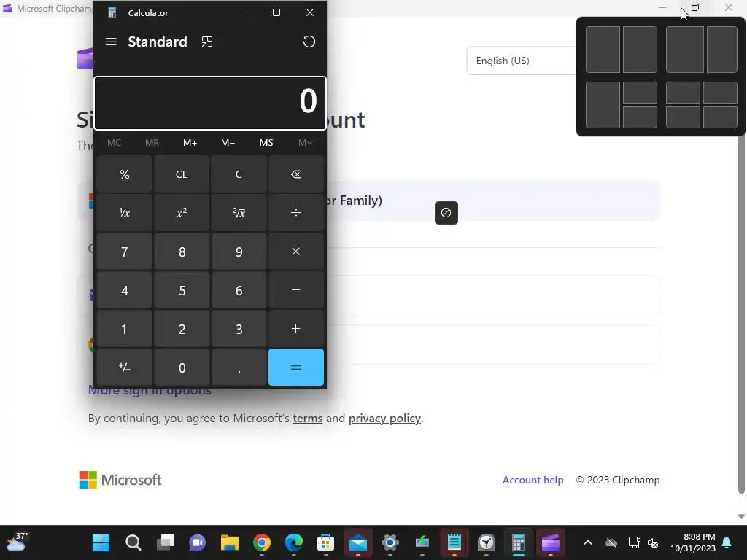Expand the M memory list dropdown

[305, 143]
